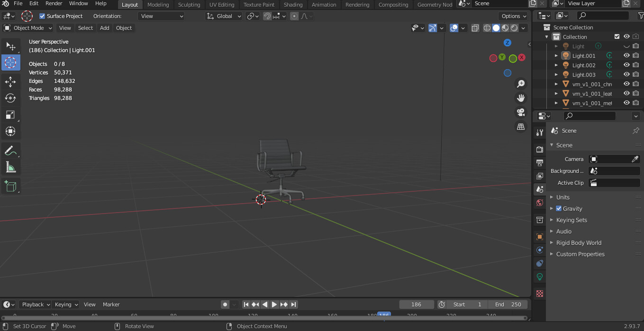This screenshot has width=644, height=331.
Task: Switch to rendered viewport shading
Action: coord(514,28)
